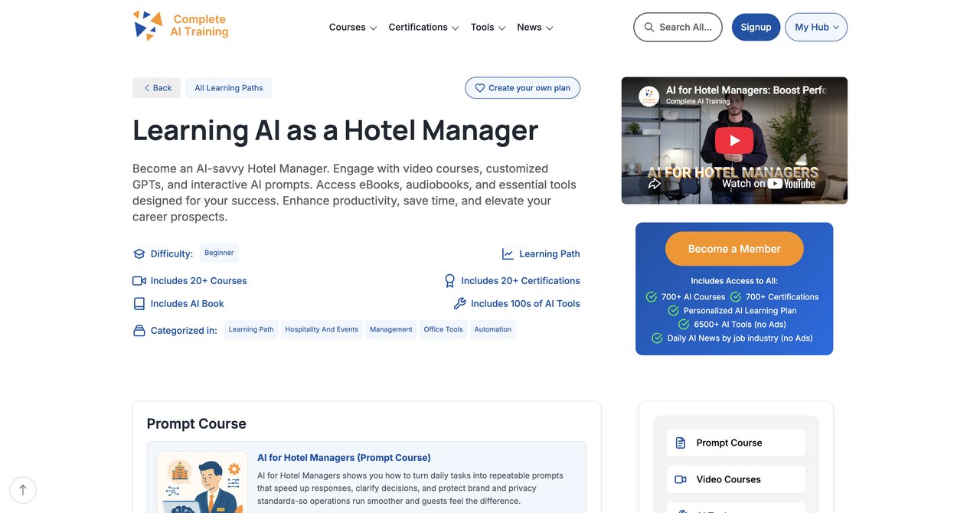980x513 pixels.
Task: Open the Automation category tag
Action: coord(492,329)
